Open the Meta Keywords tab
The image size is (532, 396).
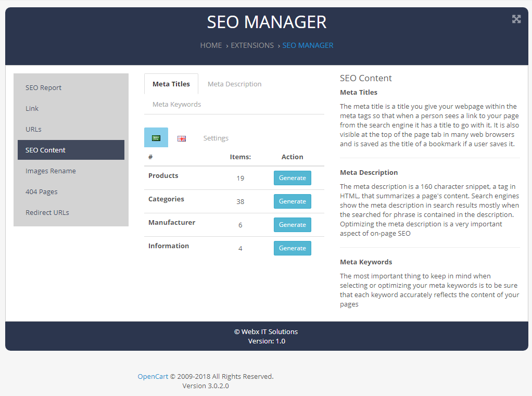(177, 104)
